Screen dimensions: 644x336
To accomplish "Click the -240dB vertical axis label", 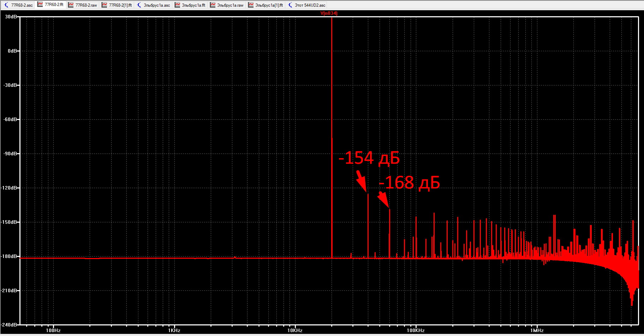I will pos(9,324).
